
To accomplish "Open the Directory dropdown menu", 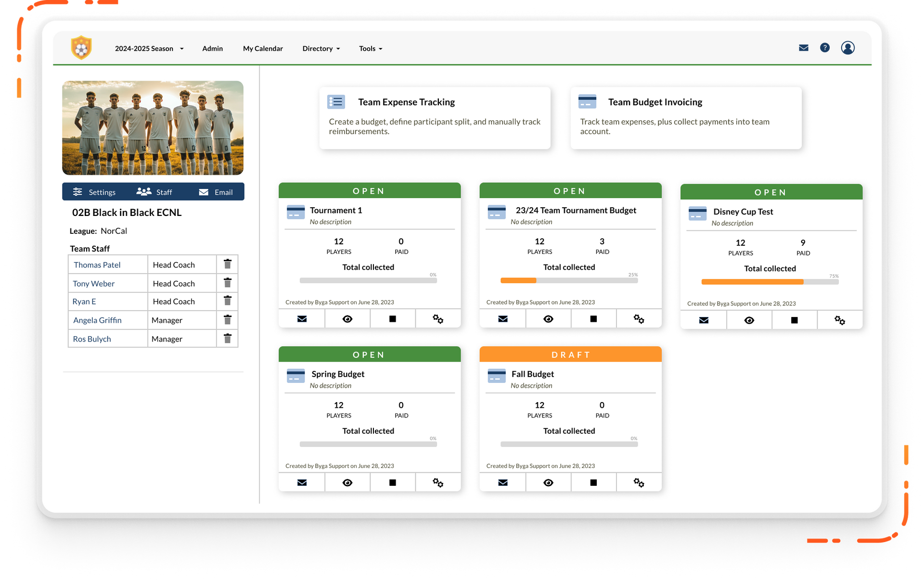I will point(321,48).
